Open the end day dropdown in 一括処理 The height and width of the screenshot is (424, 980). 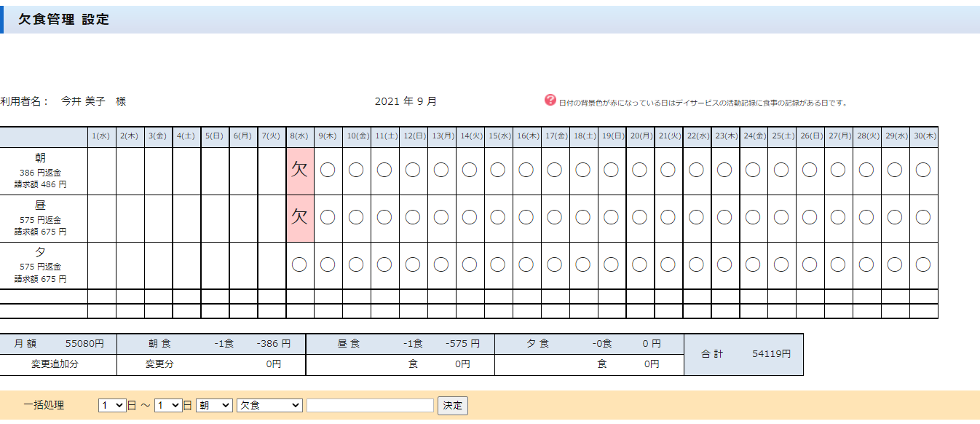pyautogui.click(x=168, y=405)
